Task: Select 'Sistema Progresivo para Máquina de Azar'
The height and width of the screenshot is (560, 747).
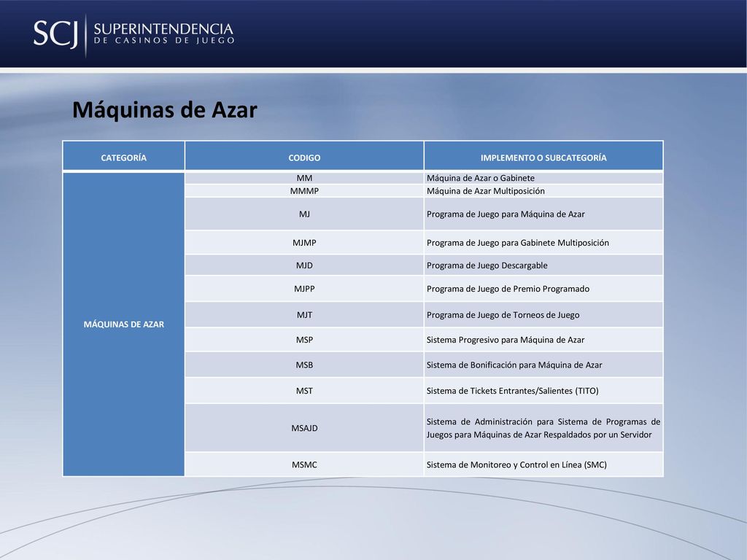Action: tap(506, 340)
